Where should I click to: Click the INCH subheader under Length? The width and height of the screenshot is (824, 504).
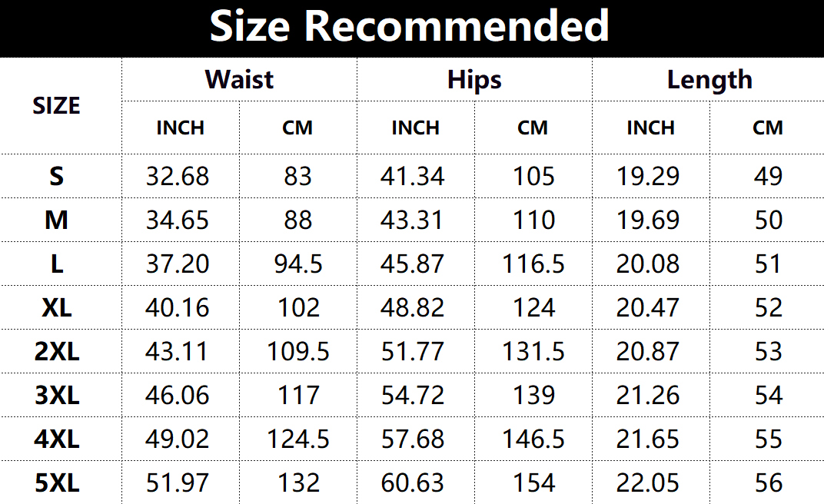(651, 128)
